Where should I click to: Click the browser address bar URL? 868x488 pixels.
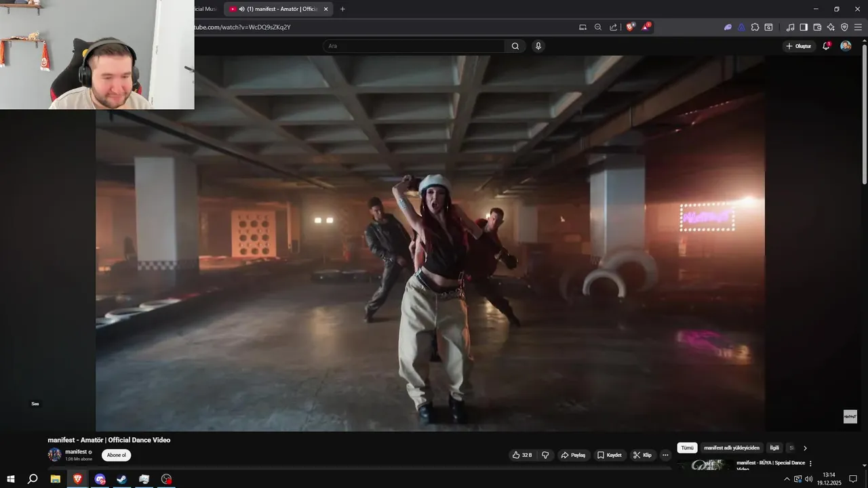242,27
